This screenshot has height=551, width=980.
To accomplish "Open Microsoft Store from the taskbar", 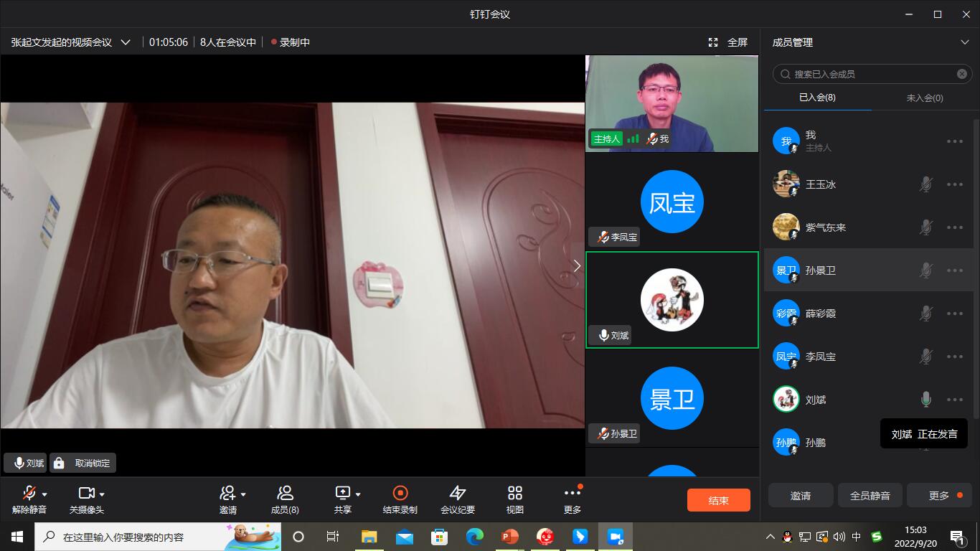I will point(440,537).
